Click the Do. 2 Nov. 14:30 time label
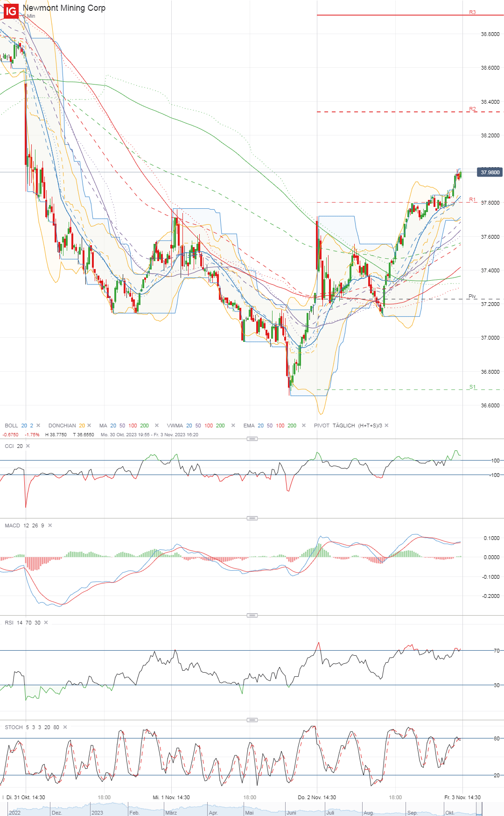The width and height of the screenshot is (504, 816). point(317,797)
